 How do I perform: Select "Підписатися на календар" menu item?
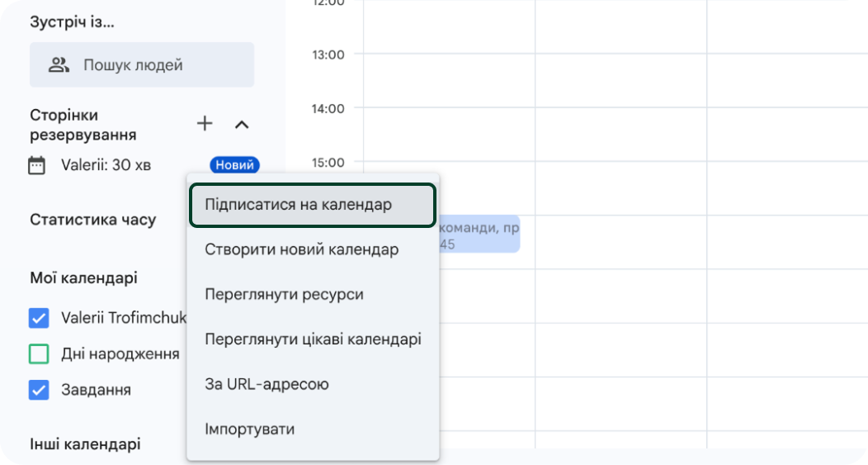click(x=312, y=205)
